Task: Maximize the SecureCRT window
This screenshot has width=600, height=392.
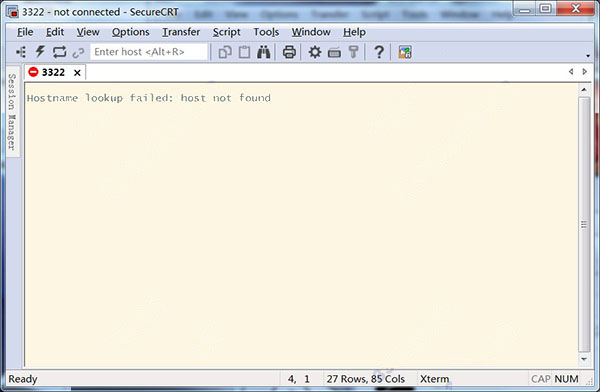Action: click(x=546, y=9)
